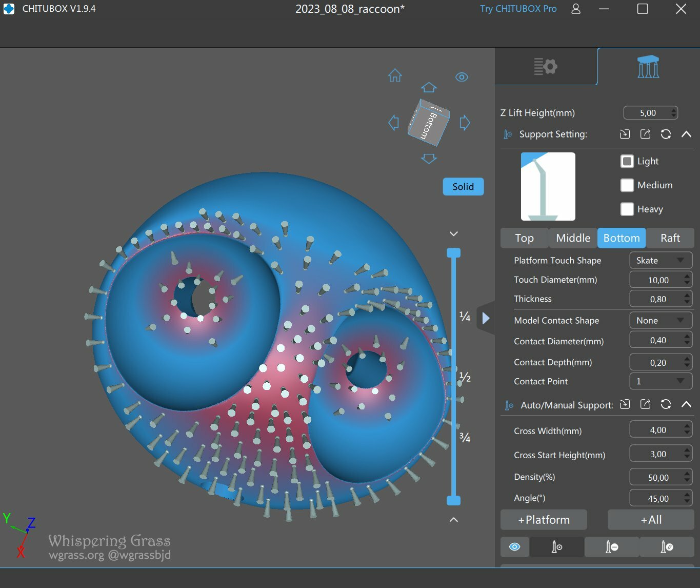Edit Z Lift Height value field

[x=651, y=113]
